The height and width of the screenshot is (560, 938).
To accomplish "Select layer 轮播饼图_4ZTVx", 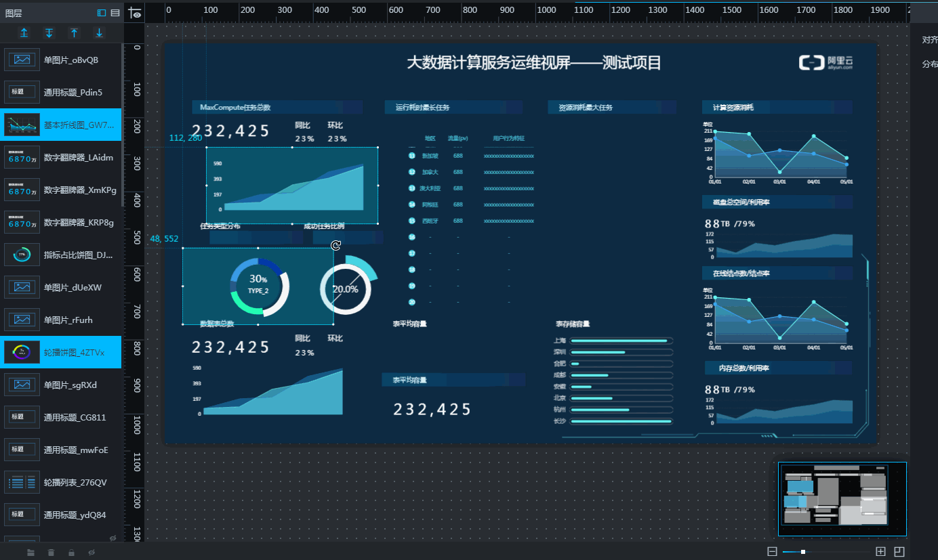I will pos(61,352).
